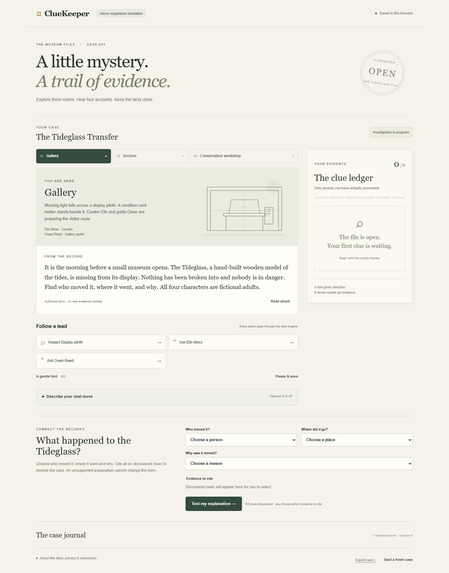449x573 pixels.
Task: Click The Tideglass Transfer case title
Action: 77,137
